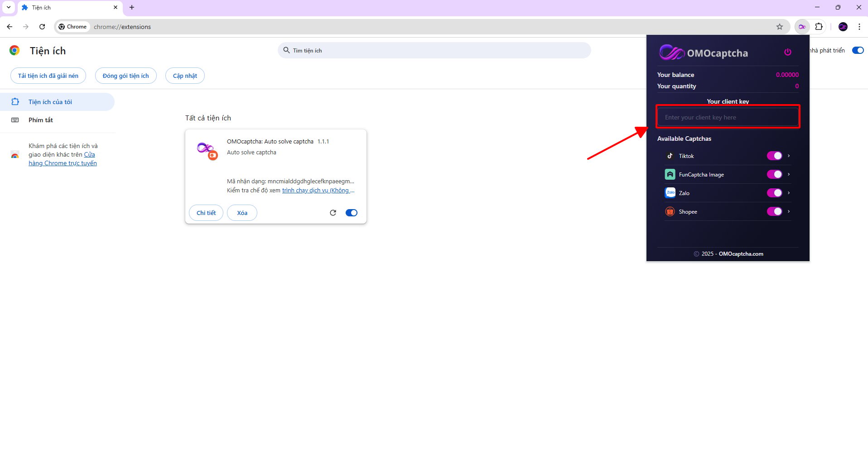868x449 pixels.
Task: Open the trình chạy dịch vụ link
Action: tap(318, 190)
